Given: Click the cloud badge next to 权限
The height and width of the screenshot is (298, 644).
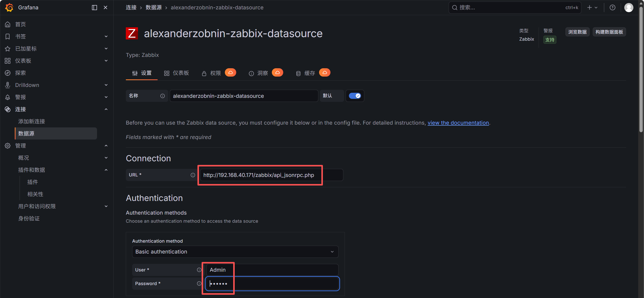Looking at the screenshot, I should coord(230,73).
